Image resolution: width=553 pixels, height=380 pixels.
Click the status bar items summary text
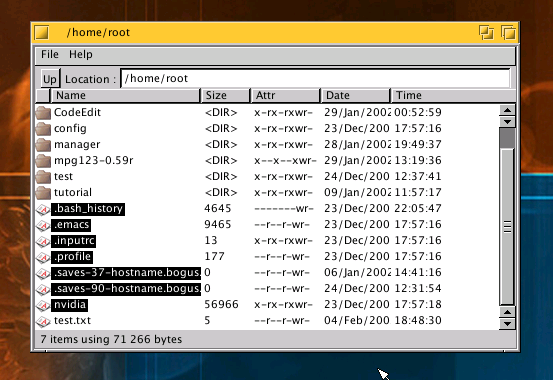111,339
